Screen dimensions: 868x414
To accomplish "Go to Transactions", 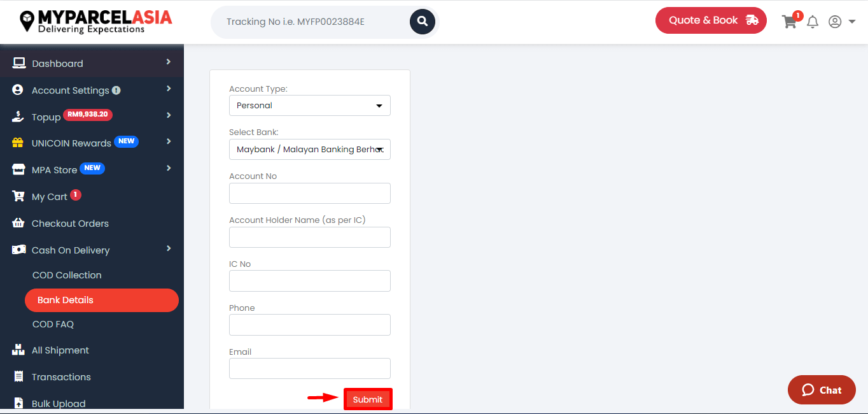I will coord(61,377).
